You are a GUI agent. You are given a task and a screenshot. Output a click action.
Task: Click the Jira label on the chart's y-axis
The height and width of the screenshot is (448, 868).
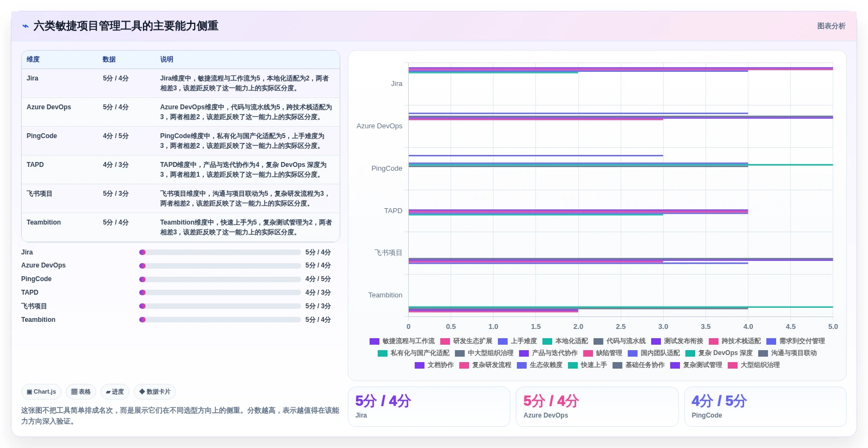coord(397,84)
